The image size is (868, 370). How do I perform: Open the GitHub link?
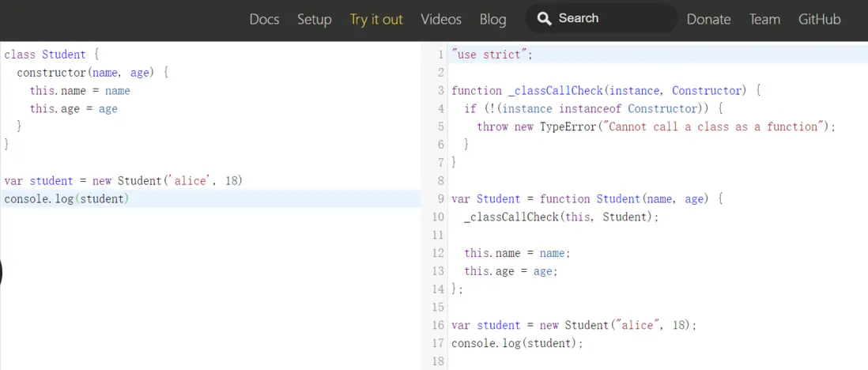point(819,19)
